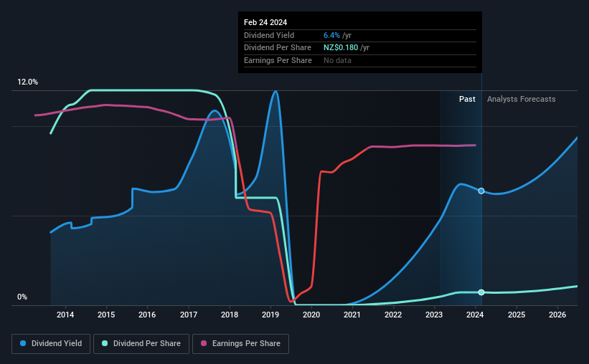
Task: Click the 2022 x-axis label
Action: click(x=393, y=315)
